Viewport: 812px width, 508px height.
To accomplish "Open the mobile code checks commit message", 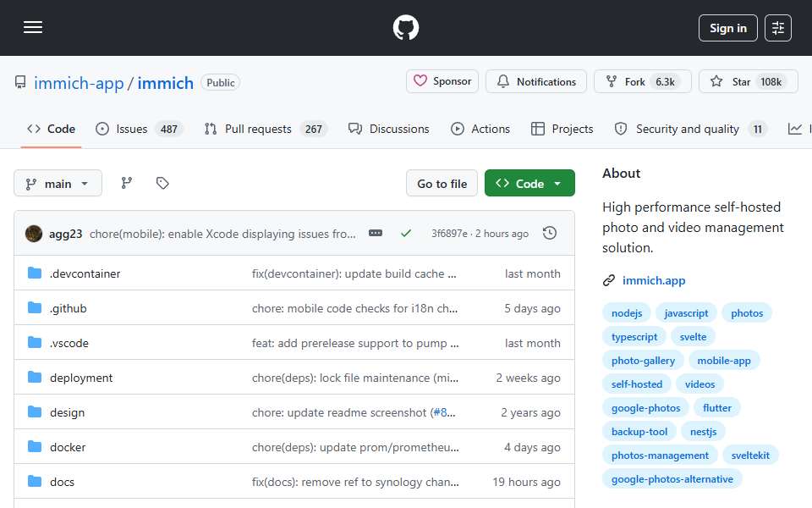I will (x=354, y=308).
